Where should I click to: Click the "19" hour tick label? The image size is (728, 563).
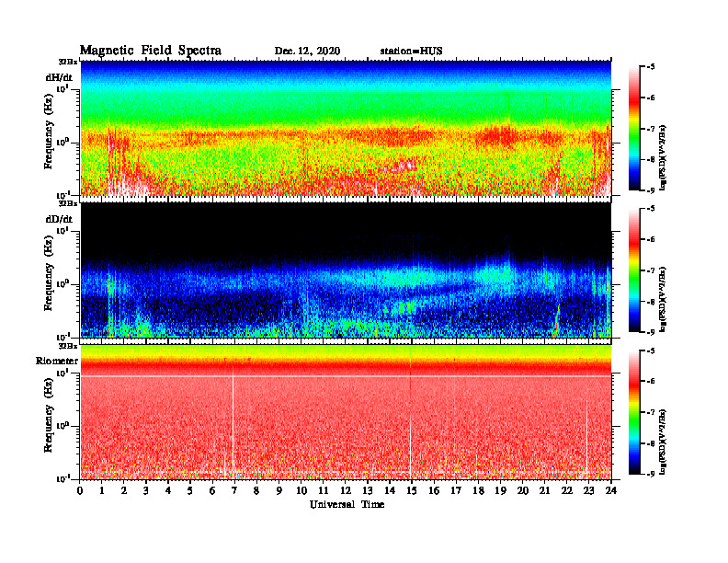[500, 491]
